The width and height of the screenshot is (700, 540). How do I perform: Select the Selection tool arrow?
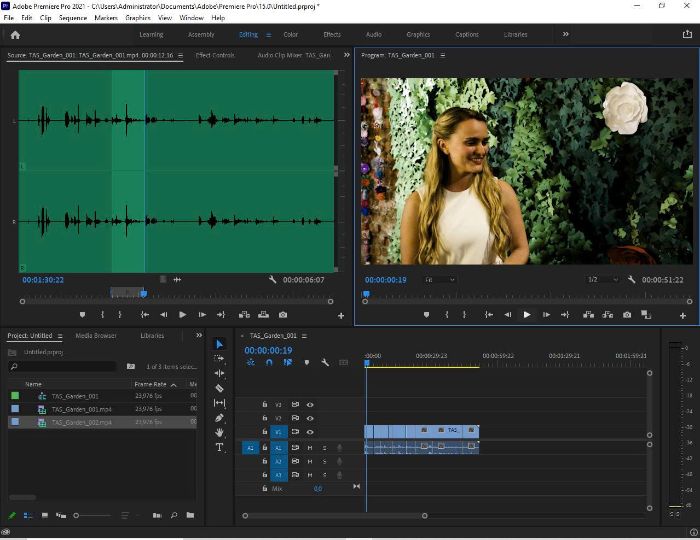(x=219, y=344)
